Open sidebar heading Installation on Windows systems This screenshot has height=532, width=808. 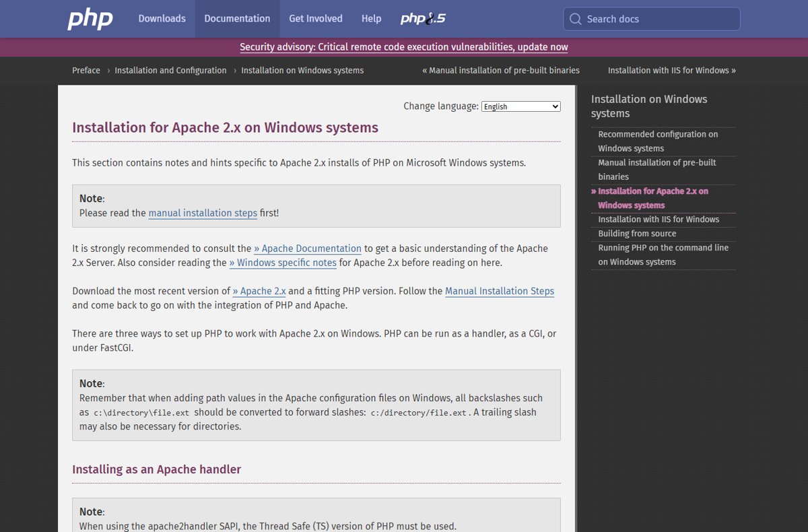(x=649, y=106)
